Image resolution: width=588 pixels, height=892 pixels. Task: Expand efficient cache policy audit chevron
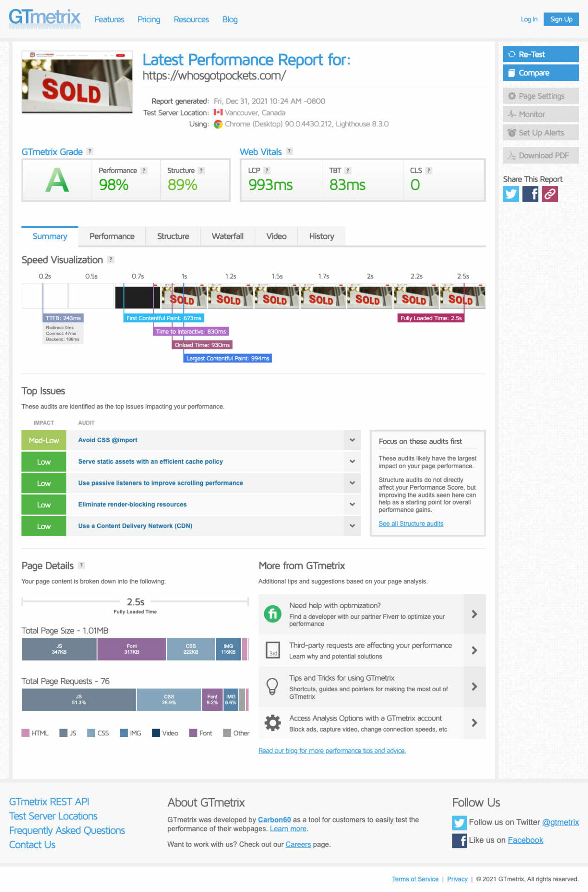tap(352, 461)
